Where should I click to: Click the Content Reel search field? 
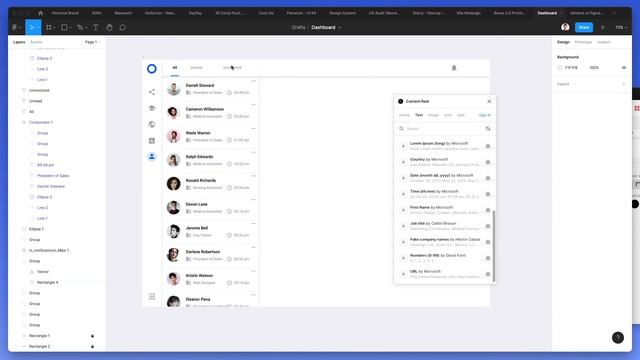click(x=443, y=129)
